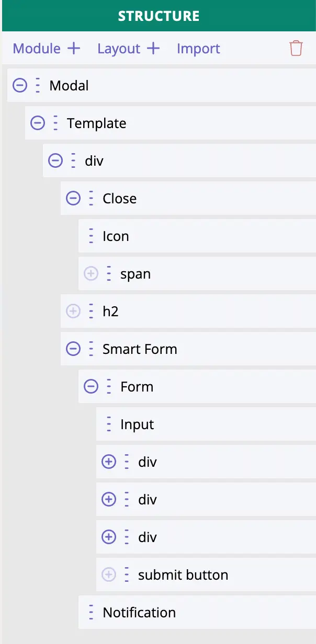Image resolution: width=316 pixels, height=644 pixels.
Task: Click Layout + to add a layout
Action: [128, 49]
